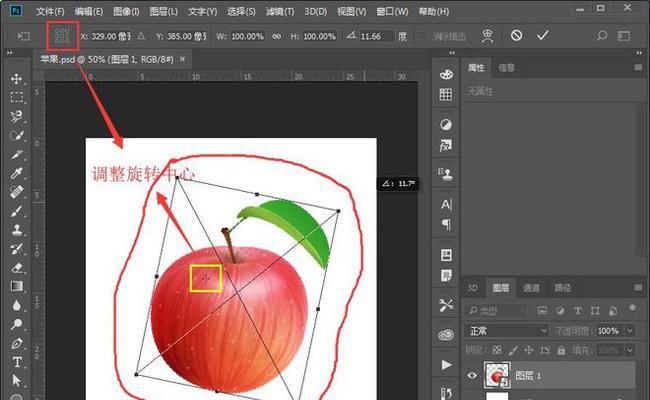The width and height of the screenshot is (650, 400).
Task: Open the Swatches panel grid icon
Action: coord(446,95)
